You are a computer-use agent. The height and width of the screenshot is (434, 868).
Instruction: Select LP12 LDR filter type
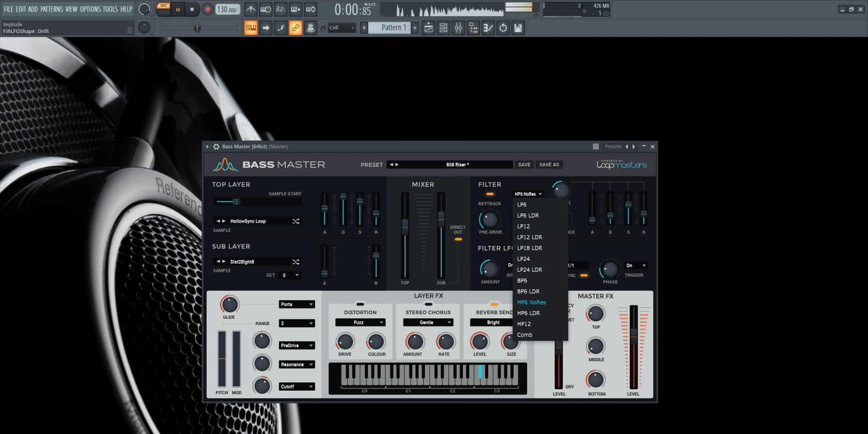540,237
